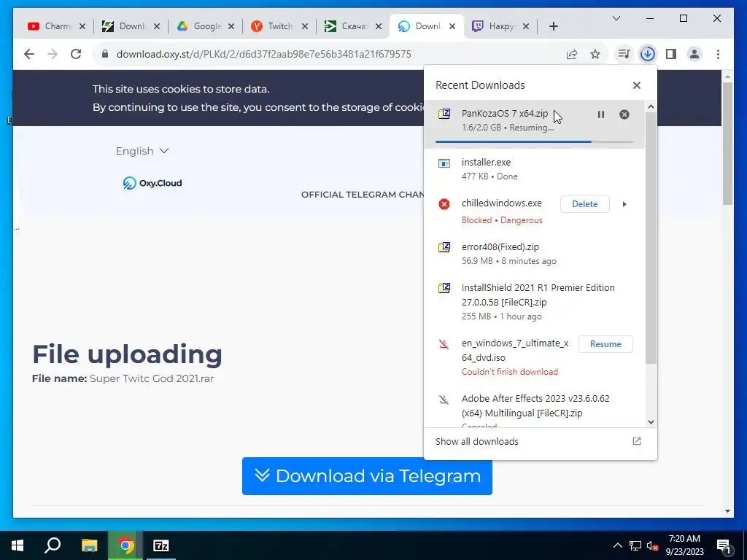Open media controls icon in toolbar
The width and height of the screenshot is (747, 560).
coord(624,54)
